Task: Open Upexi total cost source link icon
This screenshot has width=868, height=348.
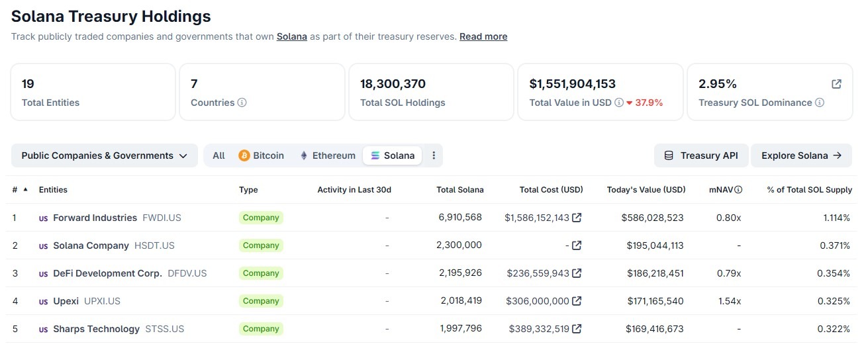Action: [577, 301]
